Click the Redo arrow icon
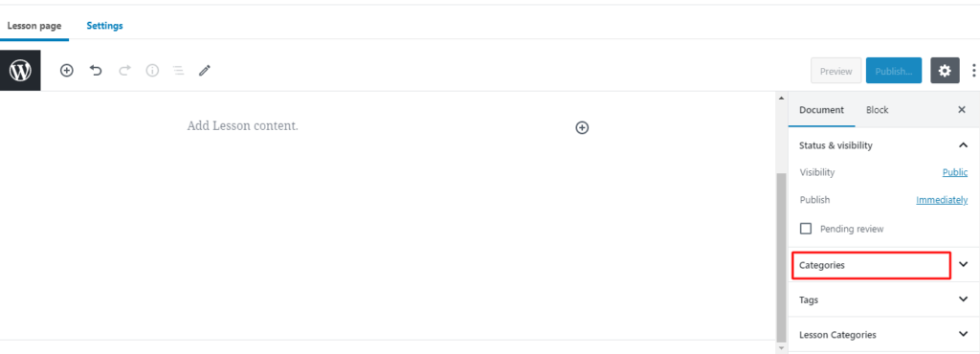The width and height of the screenshot is (980, 354). click(x=124, y=71)
